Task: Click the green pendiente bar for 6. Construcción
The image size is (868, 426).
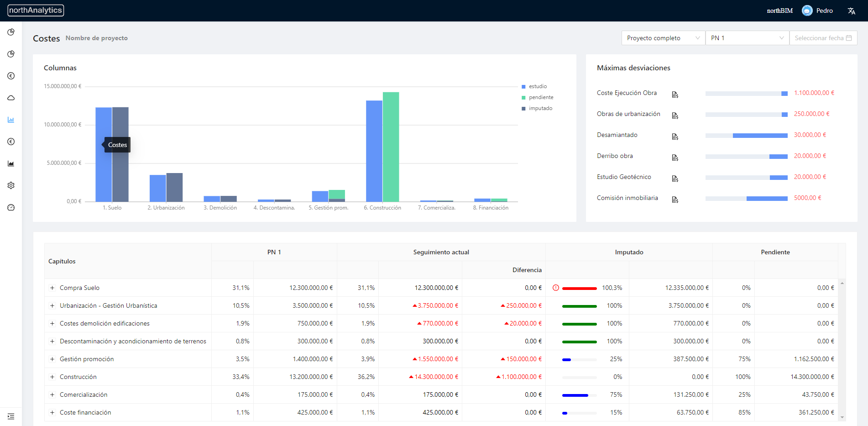Action: tap(391, 147)
